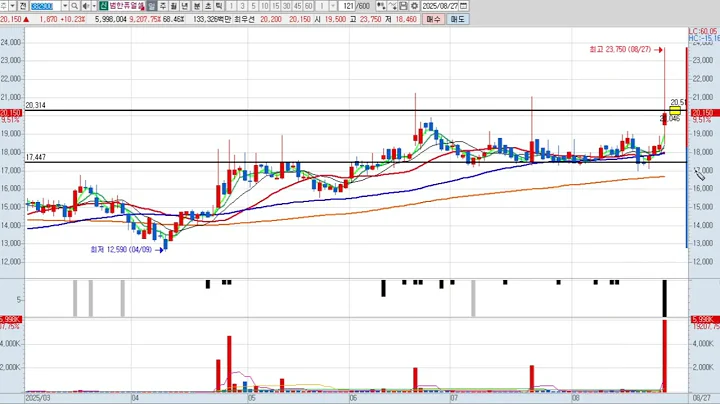Screen dimensions: 720x404
Task: Click the 시 19,500 open price
Action: tap(330, 19)
